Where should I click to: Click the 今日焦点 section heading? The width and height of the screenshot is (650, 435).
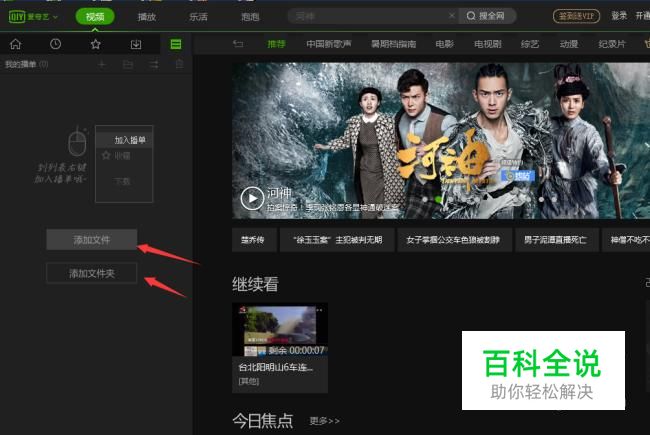(x=263, y=420)
